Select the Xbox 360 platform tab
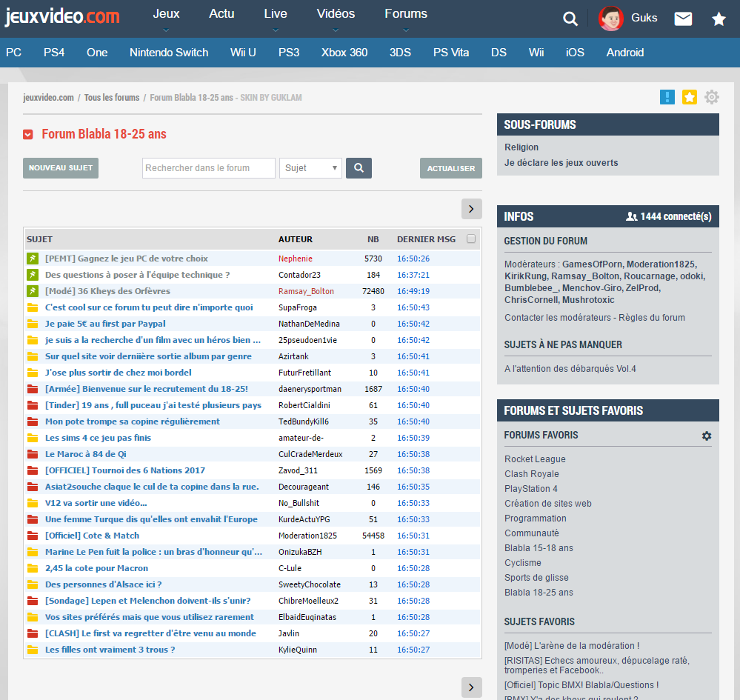This screenshot has width=740, height=700. [x=344, y=53]
